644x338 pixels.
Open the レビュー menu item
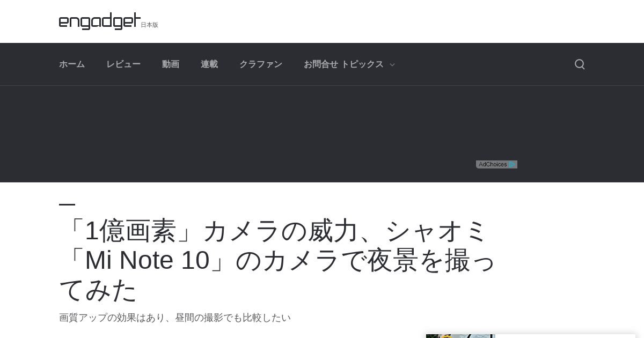[123, 64]
